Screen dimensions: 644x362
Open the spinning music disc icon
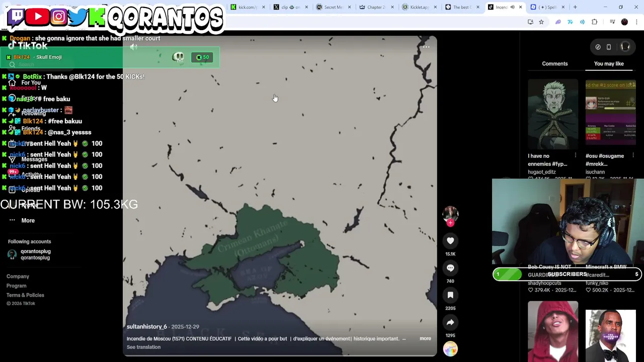[x=450, y=348]
